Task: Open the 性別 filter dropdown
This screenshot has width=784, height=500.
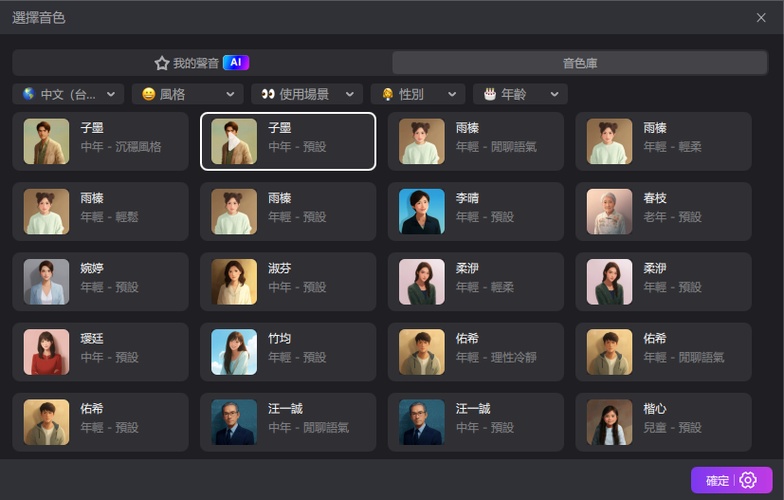Action: point(418,94)
